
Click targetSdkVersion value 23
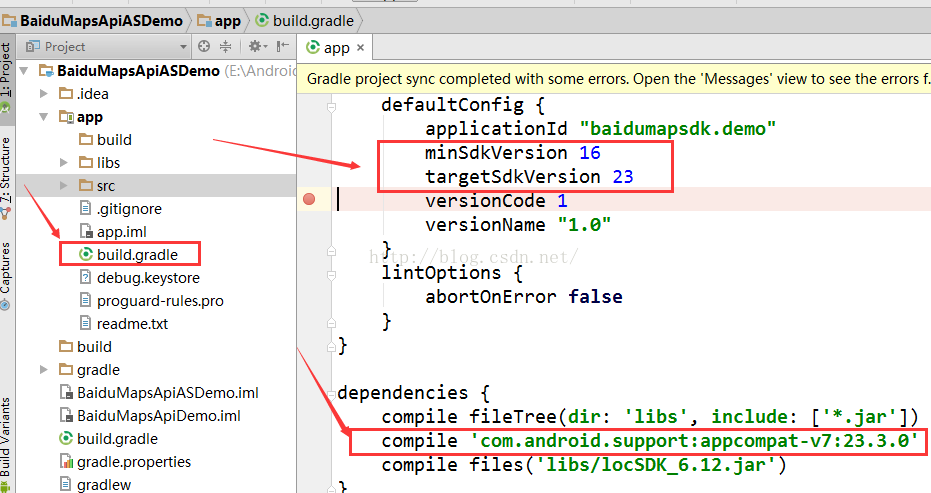[623, 176]
